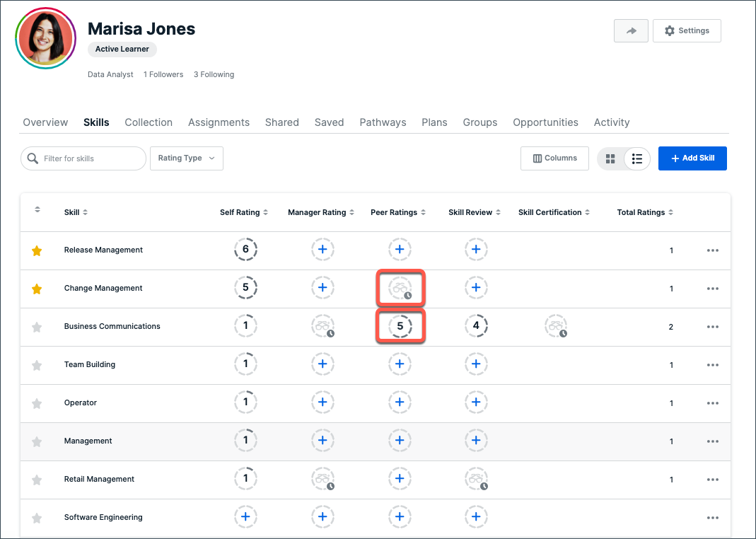The width and height of the screenshot is (756, 539).
Task: Add a Manager Rating for Change Management
Action: click(322, 287)
